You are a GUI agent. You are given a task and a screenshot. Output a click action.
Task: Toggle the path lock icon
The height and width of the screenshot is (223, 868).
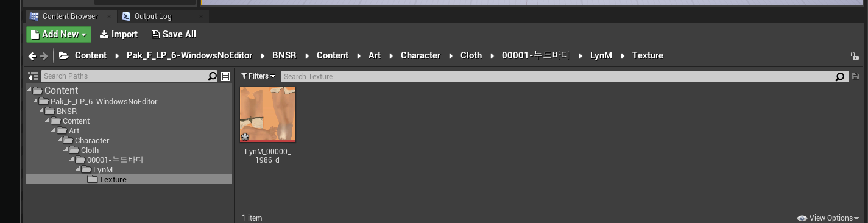(855, 56)
